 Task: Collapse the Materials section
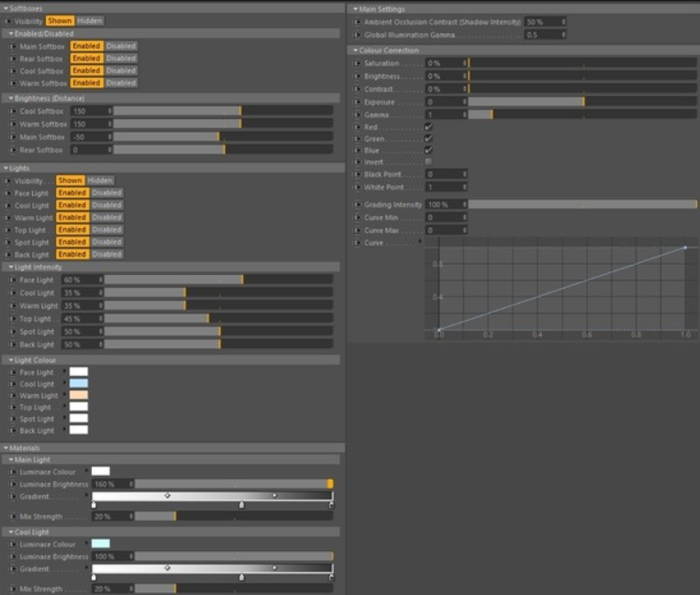6,447
